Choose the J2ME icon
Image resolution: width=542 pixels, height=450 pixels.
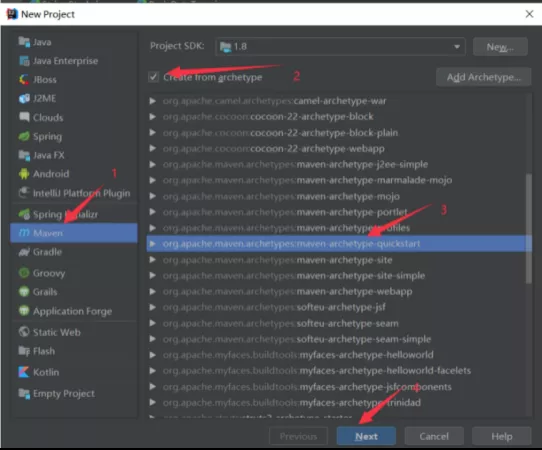click(24, 99)
